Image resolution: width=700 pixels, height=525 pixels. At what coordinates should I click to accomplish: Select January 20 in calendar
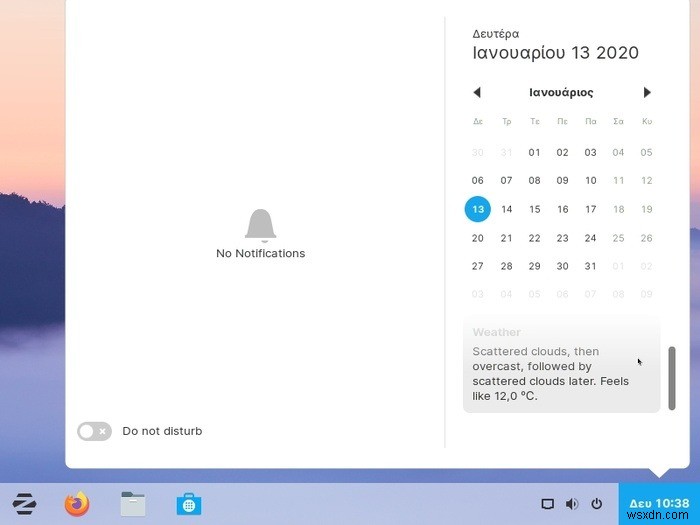click(478, 238)
